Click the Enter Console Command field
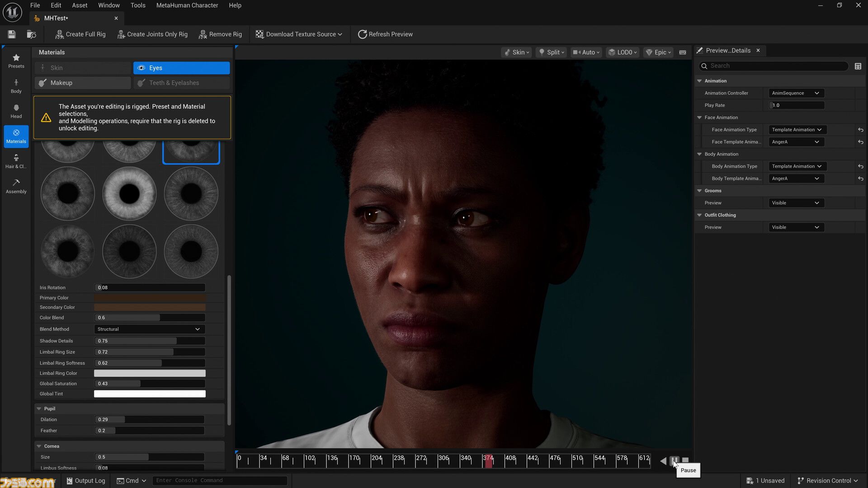This screenshot has width=868, height=488. (x=220, y=481)
